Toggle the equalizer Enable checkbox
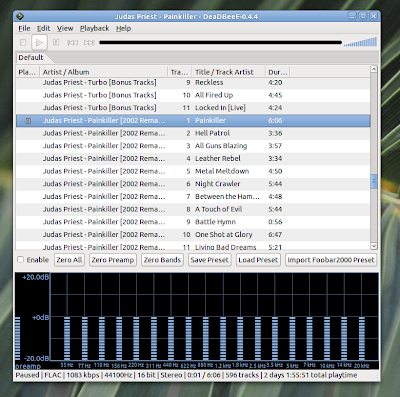The height and width of the screenshot is (397, 400). (x=21, y=259)
